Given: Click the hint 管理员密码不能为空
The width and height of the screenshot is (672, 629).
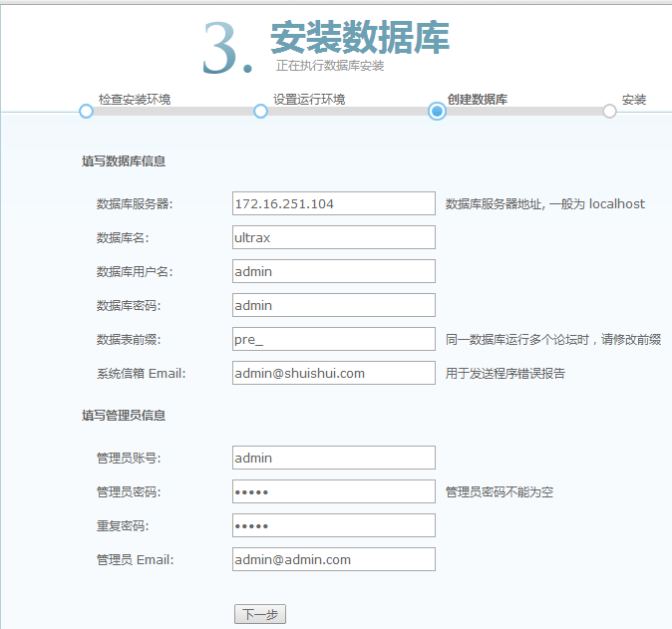Looking at the screenshot, I should click(500, 492).
